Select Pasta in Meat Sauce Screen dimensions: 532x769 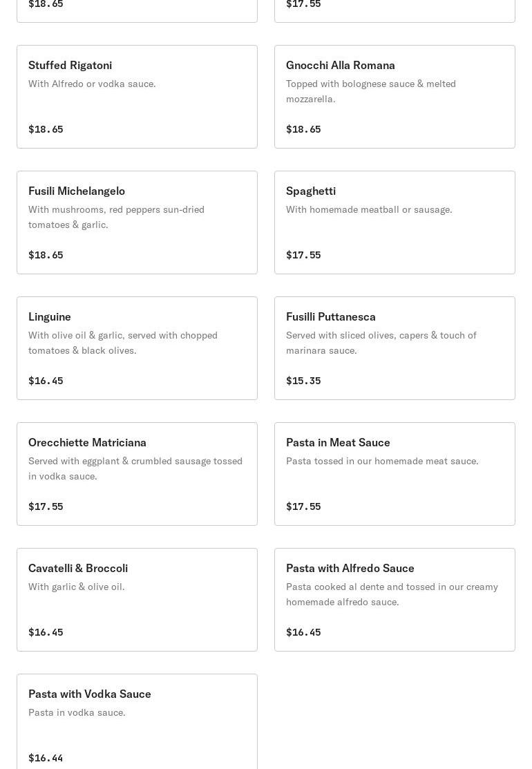coord(395,474)
